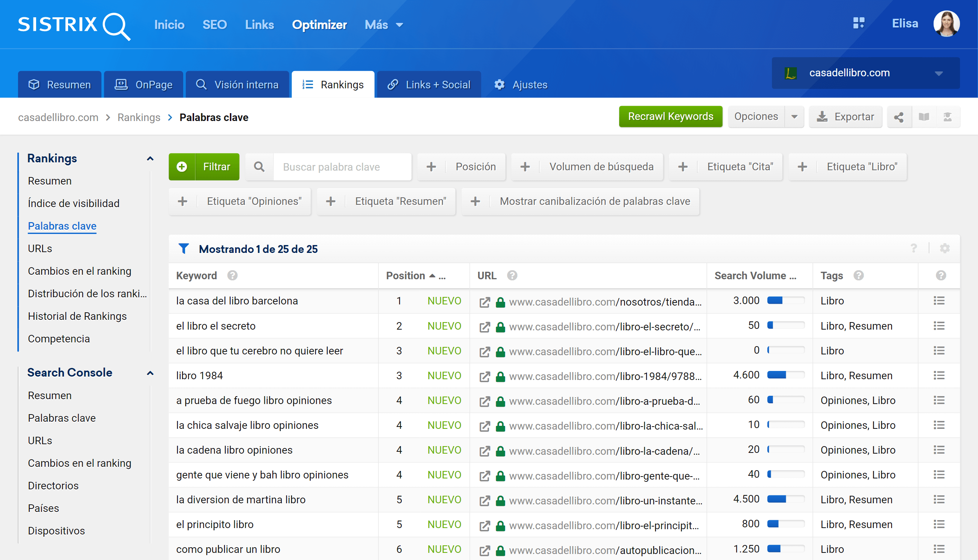Screen dimensions: 978x560
Task: Expand the Opciones dropdown arrow
Action: (794, 117)
